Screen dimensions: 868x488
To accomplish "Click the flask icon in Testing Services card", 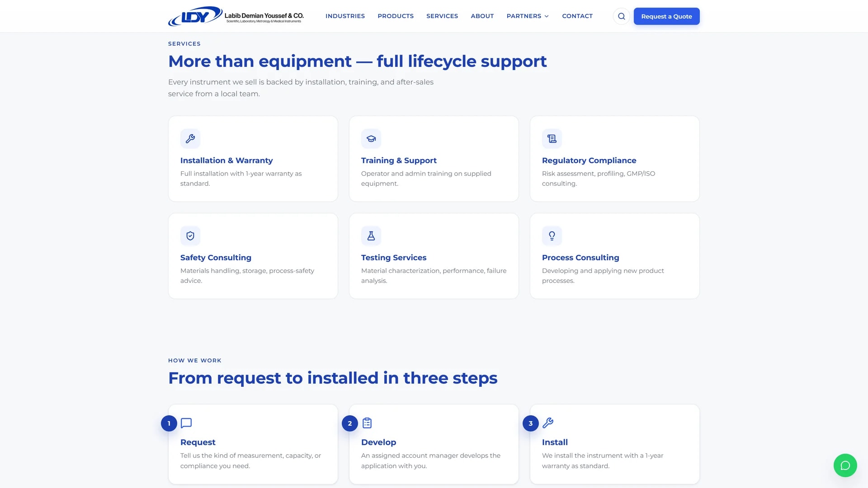I will [x=371, y=236].
